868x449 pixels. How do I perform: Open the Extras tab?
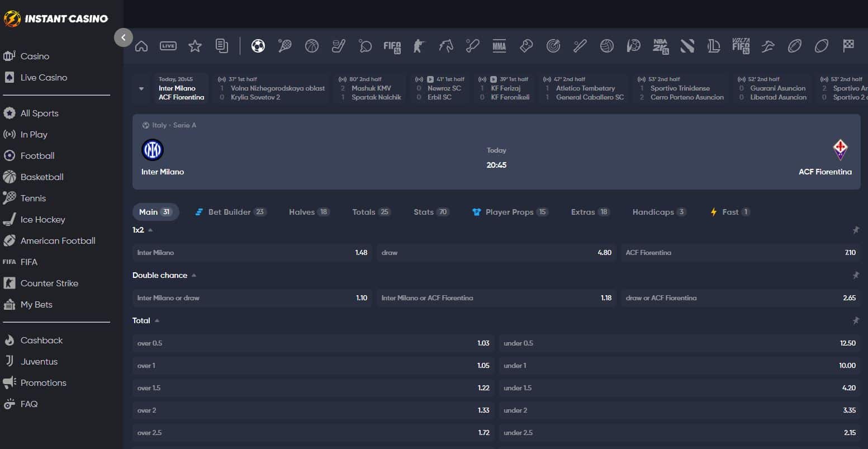click(590, 212)
